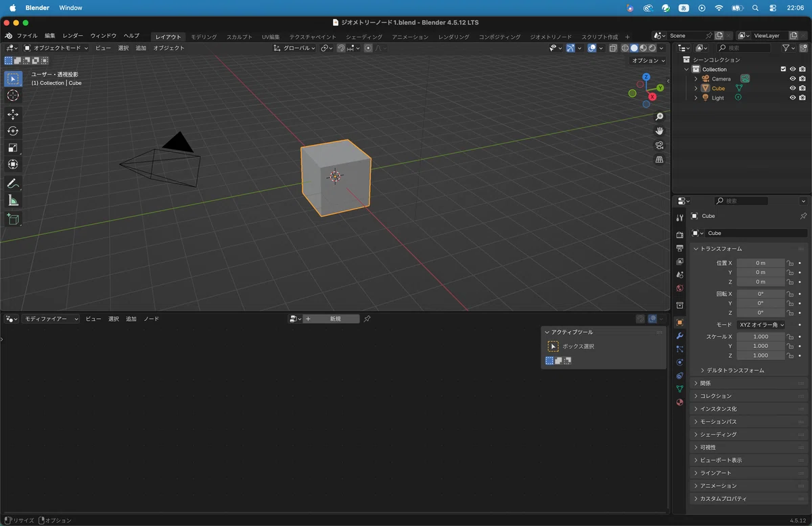Switch to wireframe viewport shading

point(625,48)
